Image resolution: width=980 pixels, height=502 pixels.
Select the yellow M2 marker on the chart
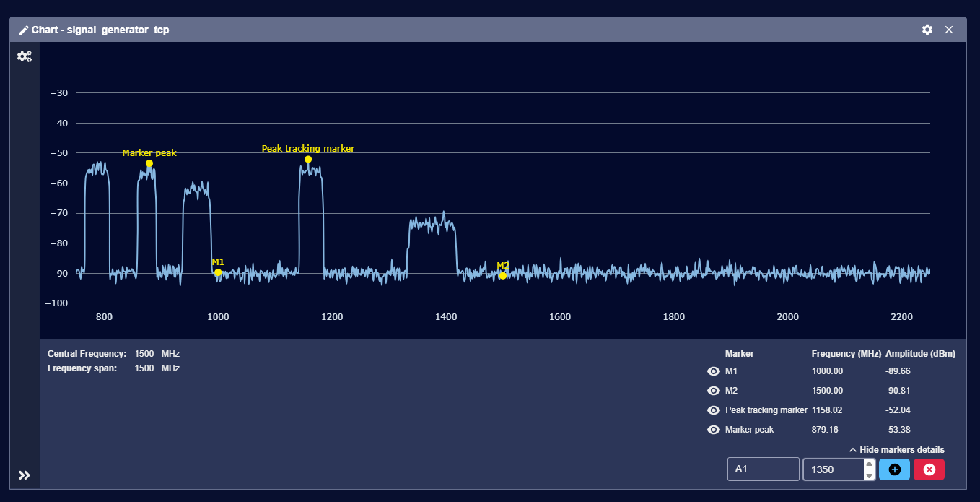pyautogui.click(x=503, y=275)
